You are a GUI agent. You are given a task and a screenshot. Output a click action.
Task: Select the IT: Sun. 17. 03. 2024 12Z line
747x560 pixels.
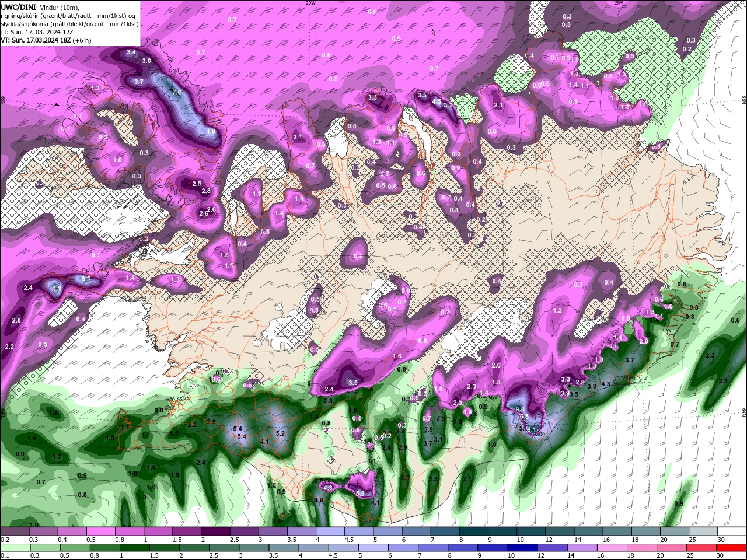click(x=37, y=32)
